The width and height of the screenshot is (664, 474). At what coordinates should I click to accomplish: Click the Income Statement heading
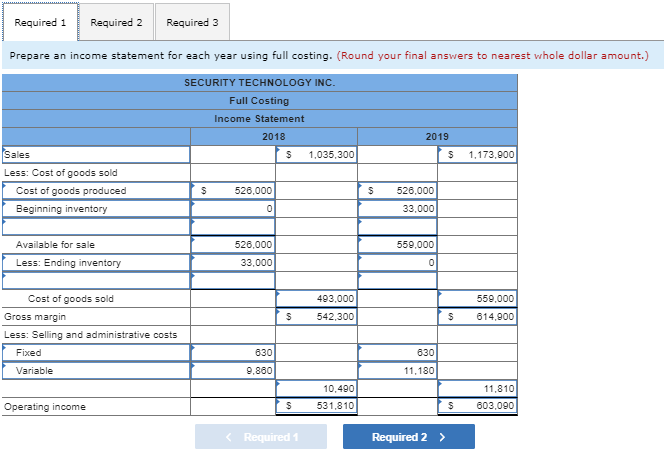[259, 119]
